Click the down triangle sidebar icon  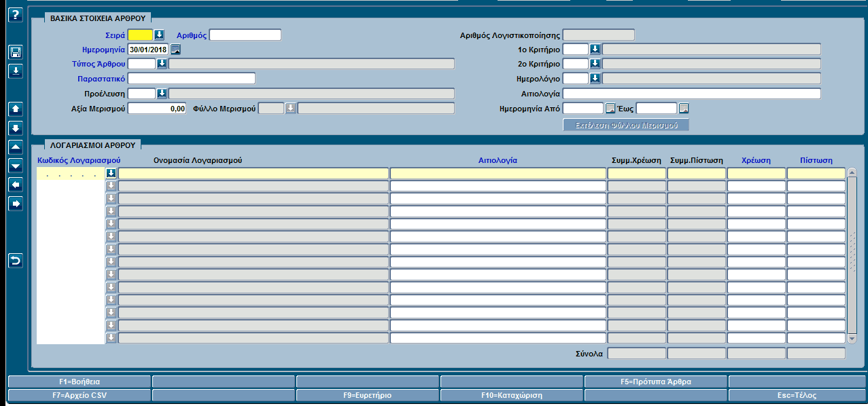[x=16, y=165]
